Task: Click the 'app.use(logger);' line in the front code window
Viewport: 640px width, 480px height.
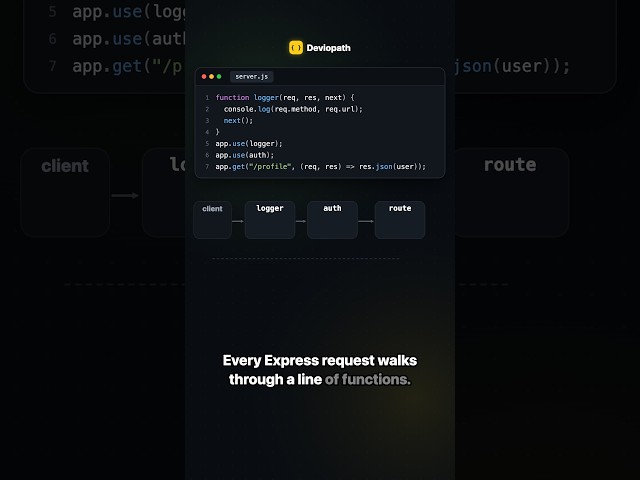Action: pyautogui.click(x=249, y=144)
